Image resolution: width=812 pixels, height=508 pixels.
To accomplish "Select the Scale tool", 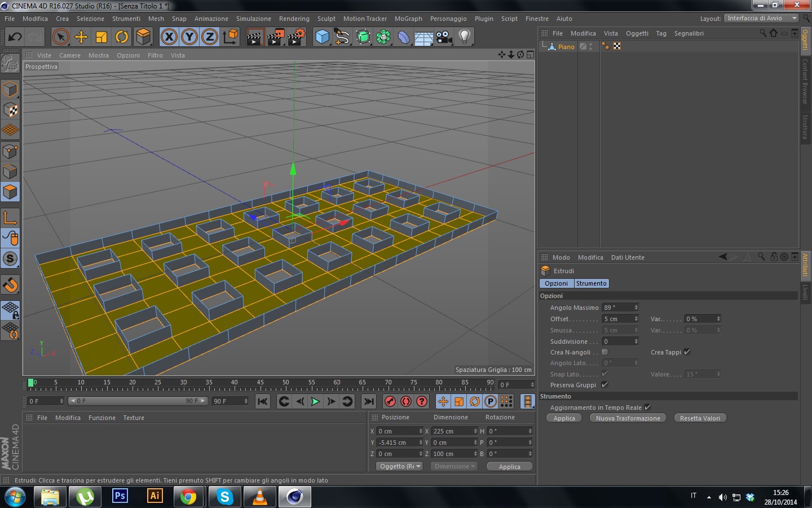I will coord(101,37).
